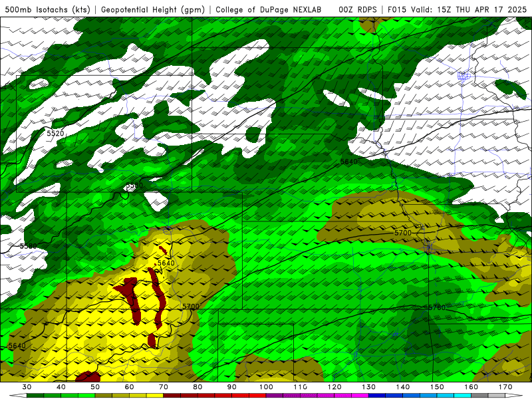Select the 120 legend number

334,387
